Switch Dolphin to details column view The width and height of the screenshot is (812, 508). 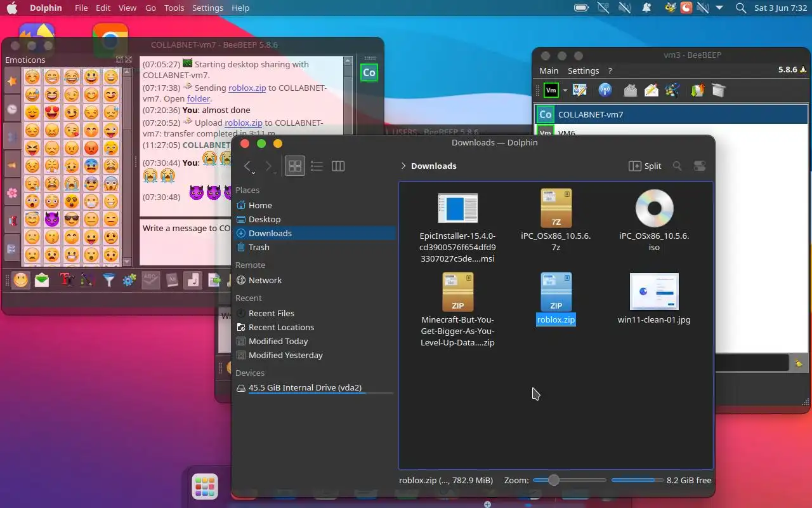coord(338,166)
